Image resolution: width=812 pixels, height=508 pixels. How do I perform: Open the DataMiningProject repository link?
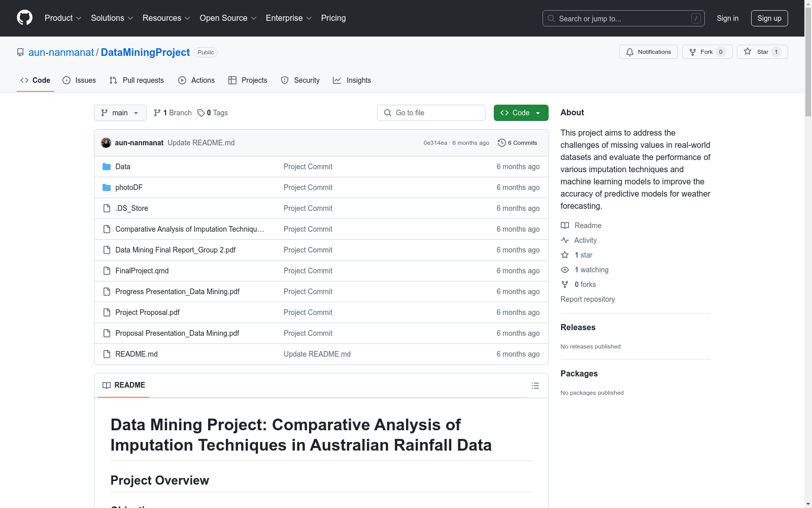tap(145, 52)
